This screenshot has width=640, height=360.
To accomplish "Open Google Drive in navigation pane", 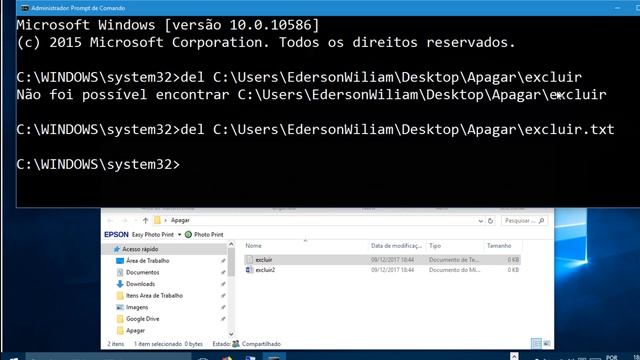I will tap(142, 319).
